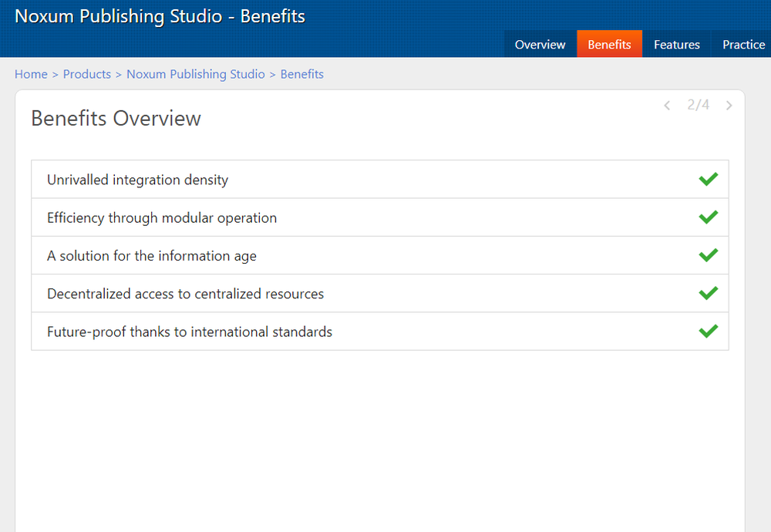Switch to the Features tab
This screenshot has width=771, height=532.
click(677, 44)
